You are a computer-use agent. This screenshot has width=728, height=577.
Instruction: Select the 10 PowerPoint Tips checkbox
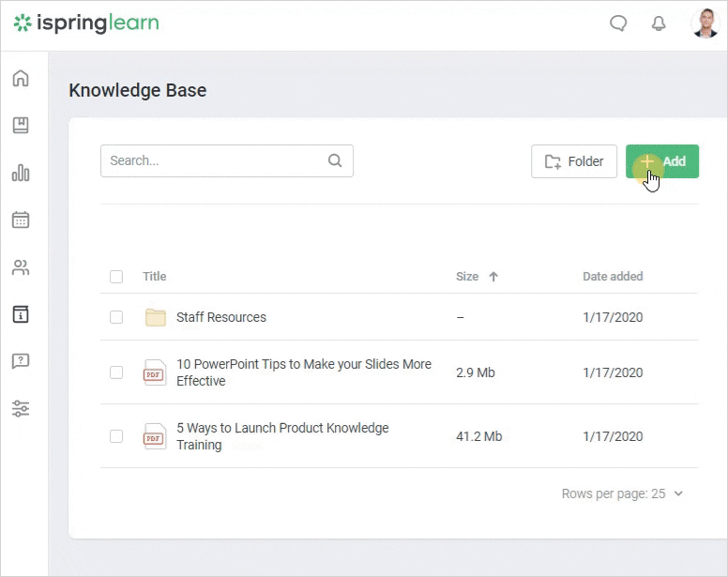tap(116, 372)
